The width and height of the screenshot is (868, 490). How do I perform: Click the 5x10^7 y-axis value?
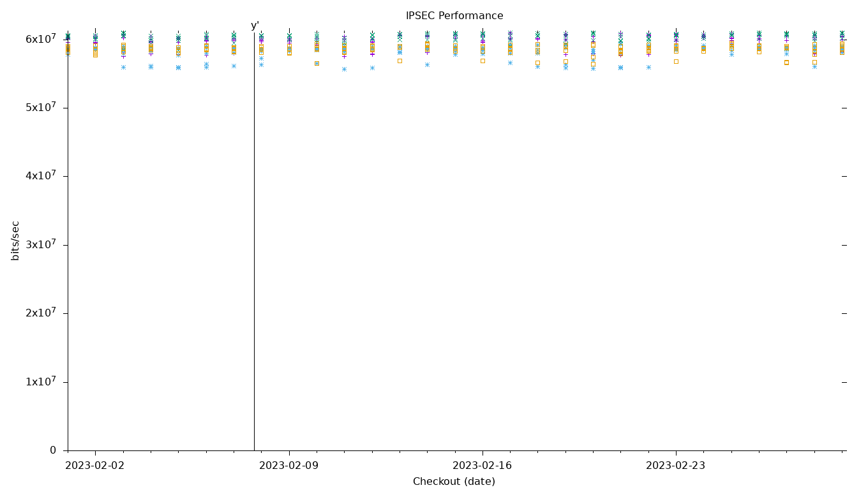pos(41,107)
